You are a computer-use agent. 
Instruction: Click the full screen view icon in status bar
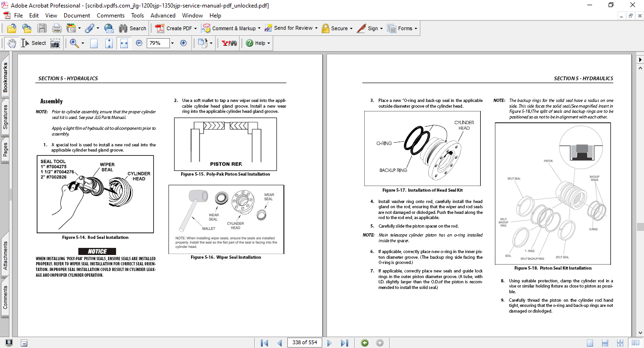coord(9,343)
